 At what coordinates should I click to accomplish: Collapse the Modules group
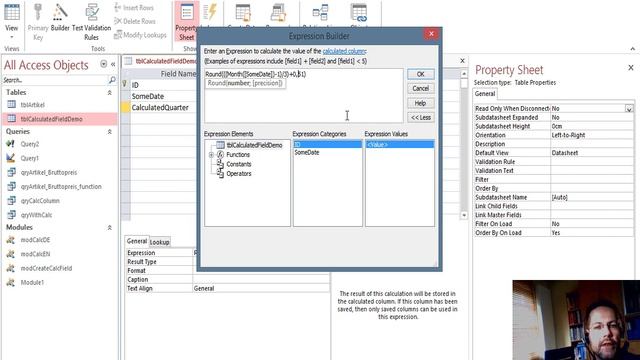(x=109, y=227)
